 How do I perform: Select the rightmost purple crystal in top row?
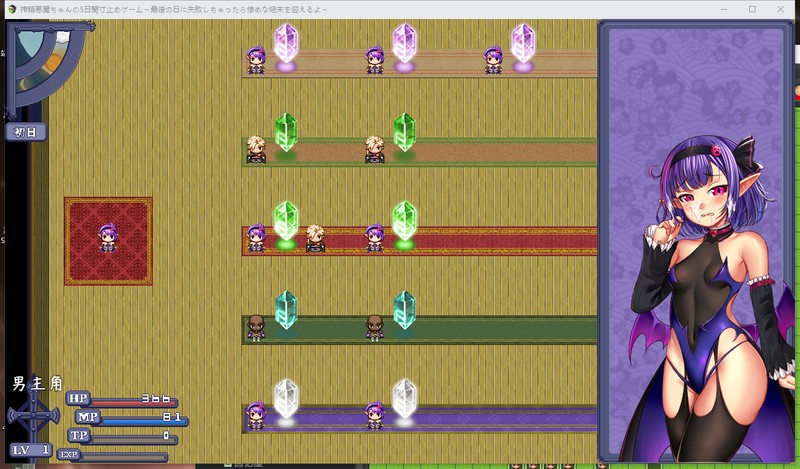522,43
